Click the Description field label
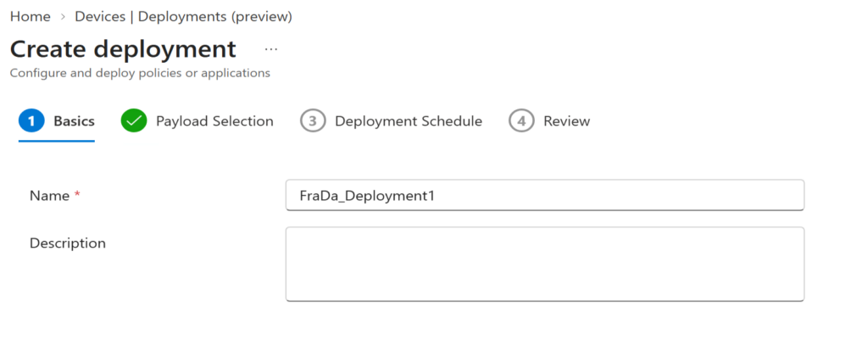 (68, 243)
